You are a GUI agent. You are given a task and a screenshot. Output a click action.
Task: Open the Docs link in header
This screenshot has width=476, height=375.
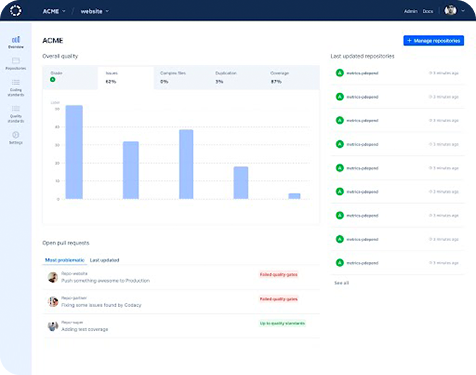[x=428, y=11]
